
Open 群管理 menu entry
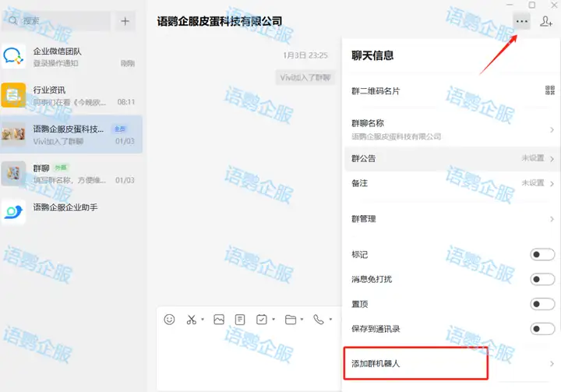(x=452, y=219)
